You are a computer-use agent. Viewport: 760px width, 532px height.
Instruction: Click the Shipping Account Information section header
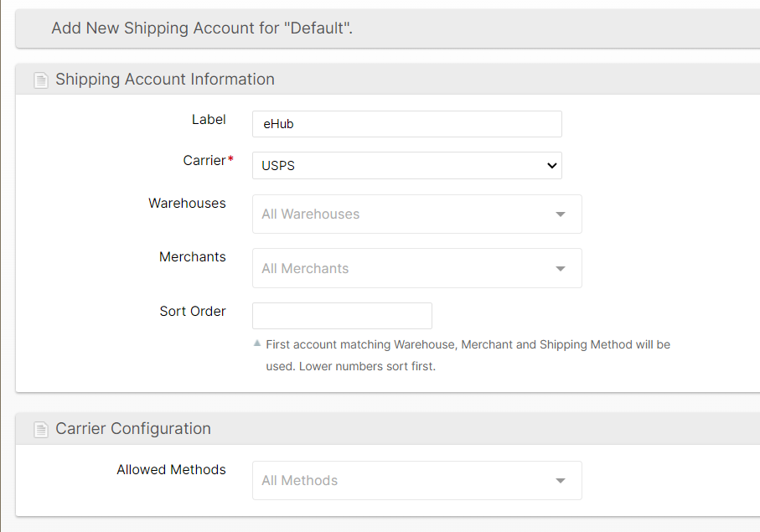[x=164, y=80]
